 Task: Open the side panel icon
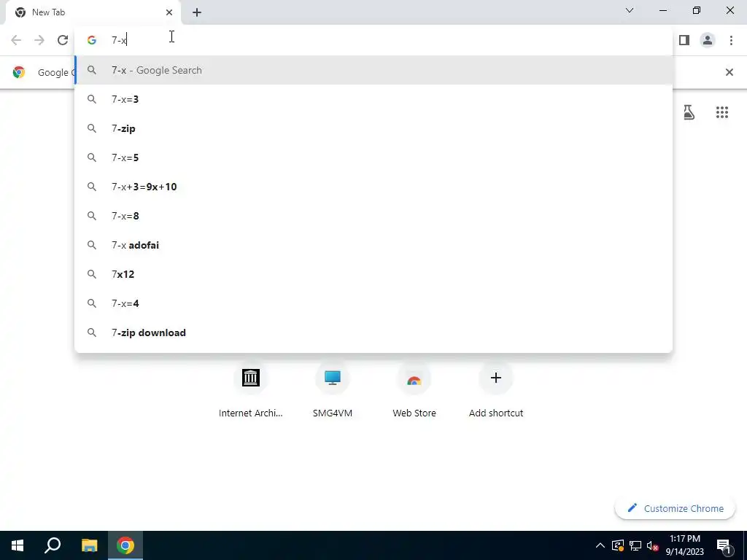(x=684, y=40)
